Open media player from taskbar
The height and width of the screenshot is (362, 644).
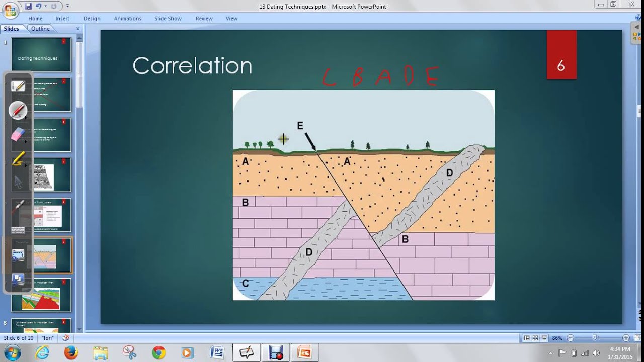tap(187, 353)
